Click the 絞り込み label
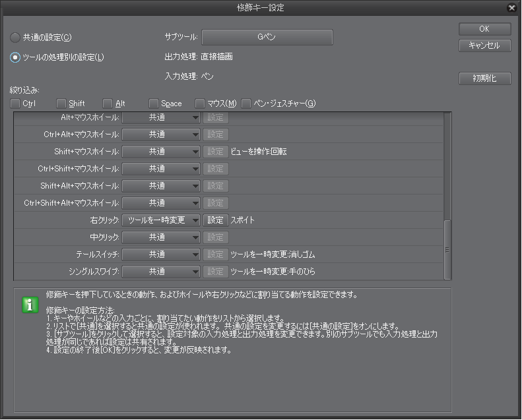Screen dimensions: 522x420 (x=24, y=90)
